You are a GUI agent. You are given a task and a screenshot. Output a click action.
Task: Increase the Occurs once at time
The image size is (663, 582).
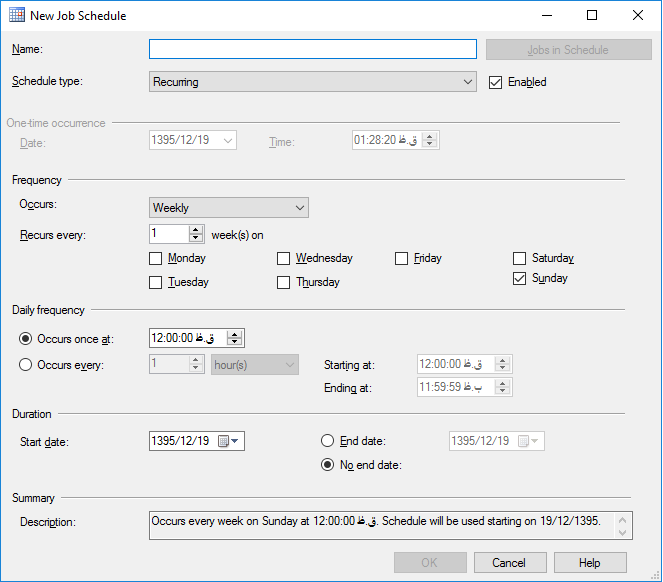(235, 334)
